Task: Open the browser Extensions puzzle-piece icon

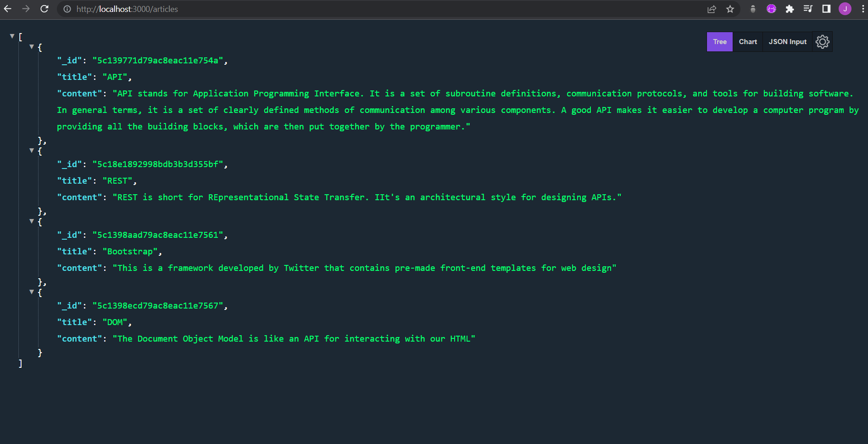Action: [790, 9]
